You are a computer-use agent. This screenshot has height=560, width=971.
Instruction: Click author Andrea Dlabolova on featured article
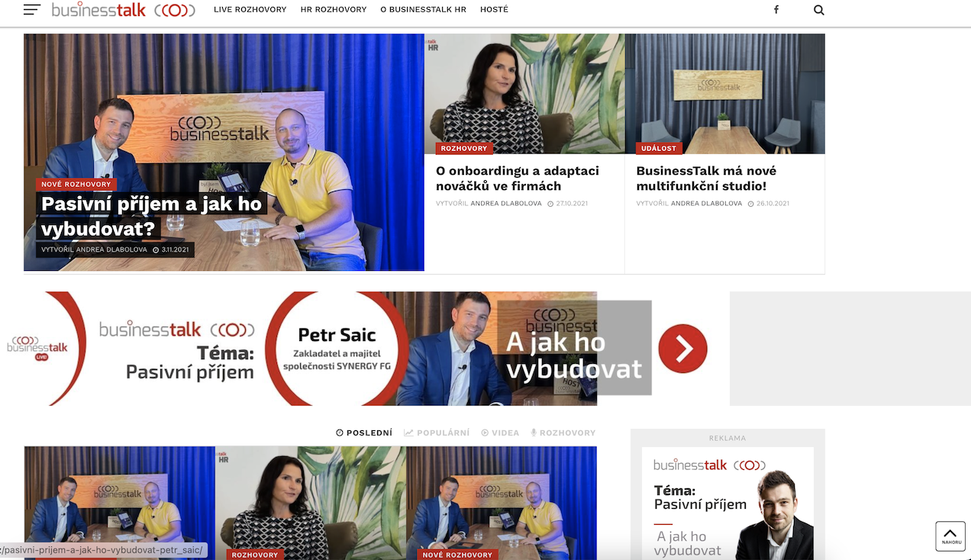point(111,249)
